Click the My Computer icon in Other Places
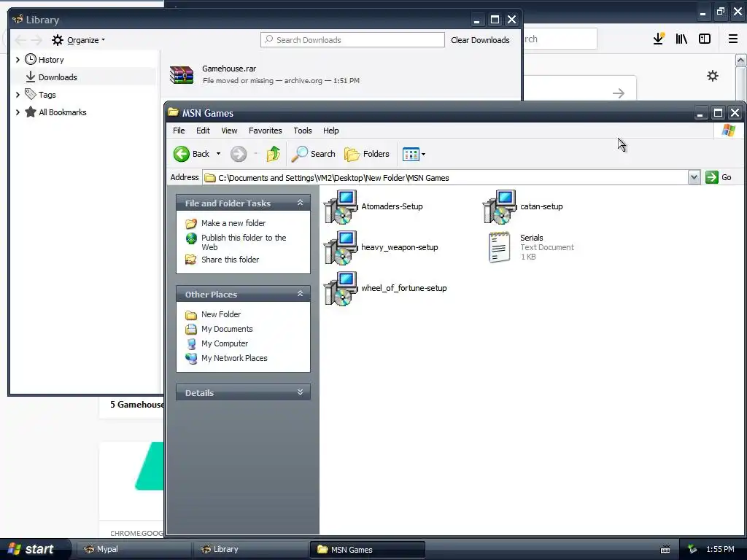The image size is (747, 560). point(191,344)
